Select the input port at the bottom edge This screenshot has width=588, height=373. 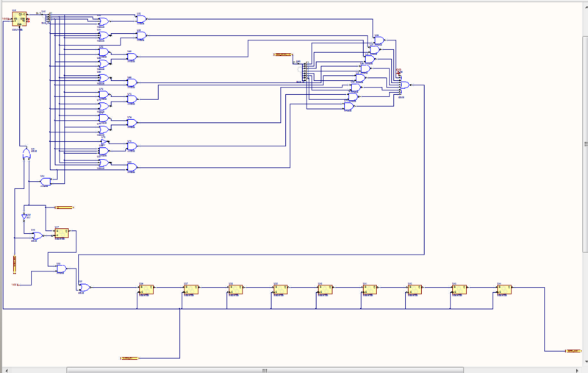(129, 358)
